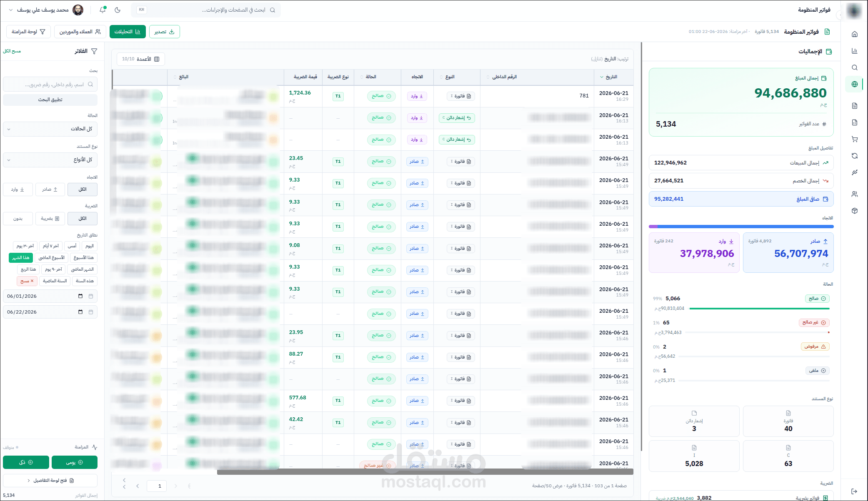This screenshot has width=868, height=501.
Task: Select the وارد direction filter
Action: click(x=18, y=189)
